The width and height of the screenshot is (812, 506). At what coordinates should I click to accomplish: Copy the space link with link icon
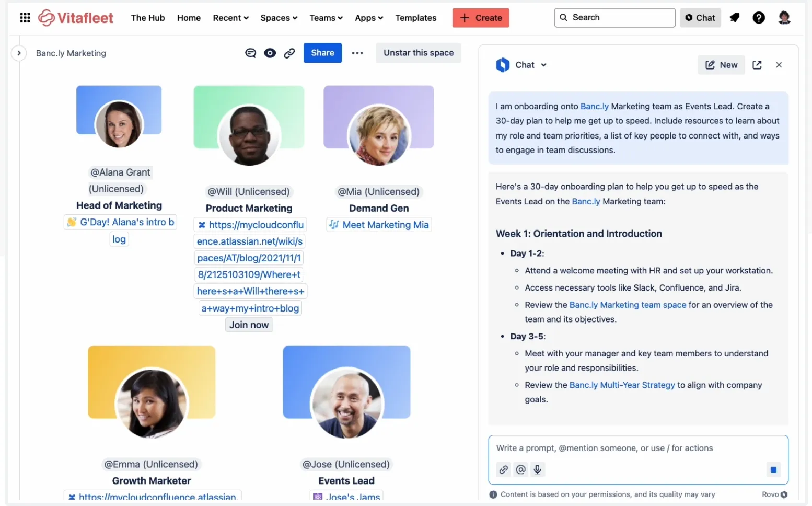click(x=289, y=53)
